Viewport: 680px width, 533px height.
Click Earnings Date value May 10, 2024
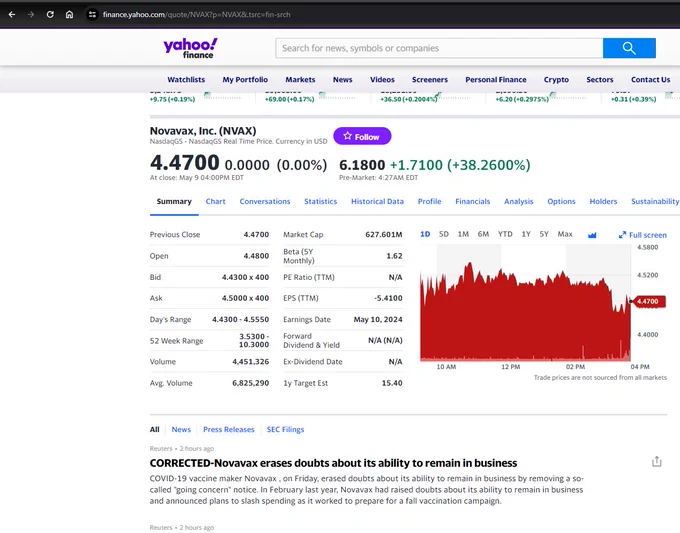pyautogui.click(x=378, y=320)
